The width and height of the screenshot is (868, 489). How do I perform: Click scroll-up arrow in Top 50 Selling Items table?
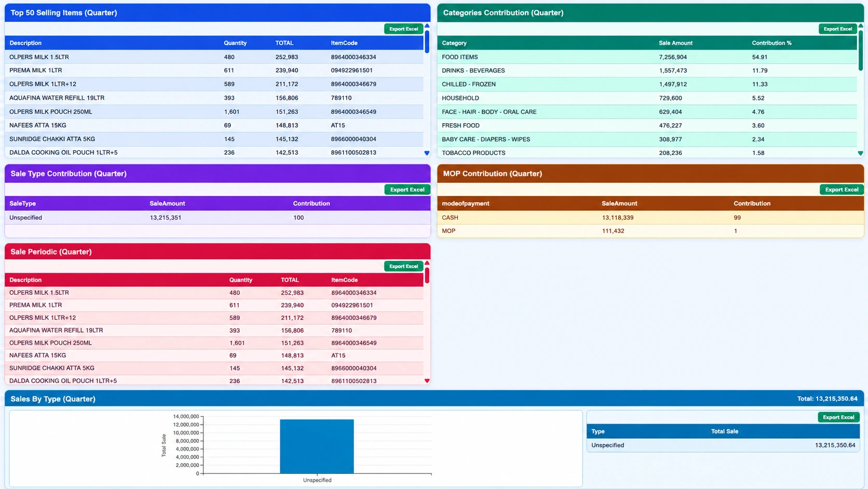click(x=427, y=25)
